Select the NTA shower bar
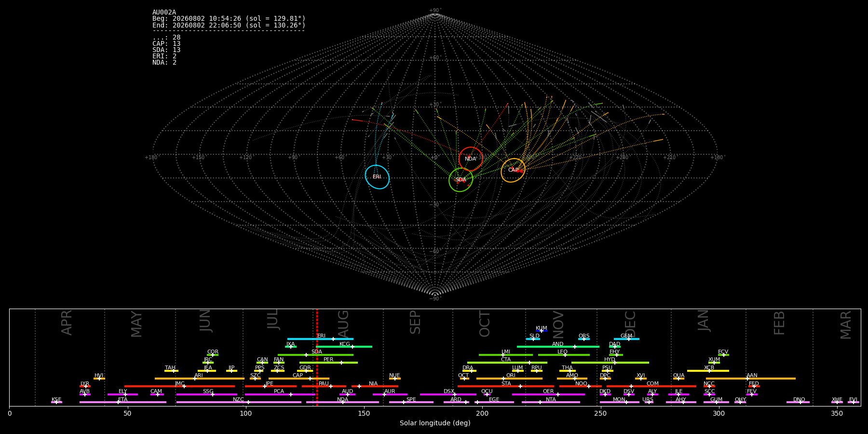868x434 pixels. coord(551,402)
